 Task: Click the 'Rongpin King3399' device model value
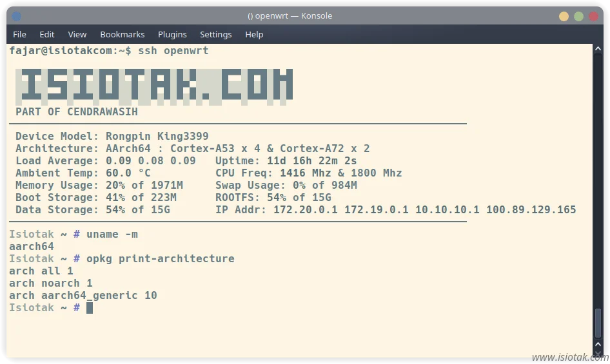pos(157,136)
